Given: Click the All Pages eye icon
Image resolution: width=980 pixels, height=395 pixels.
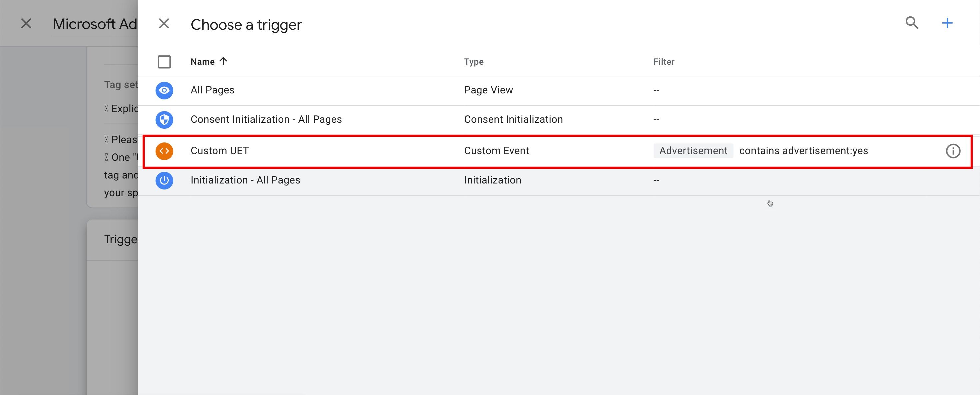Looking at the screenshot, I should click(164, 90).
